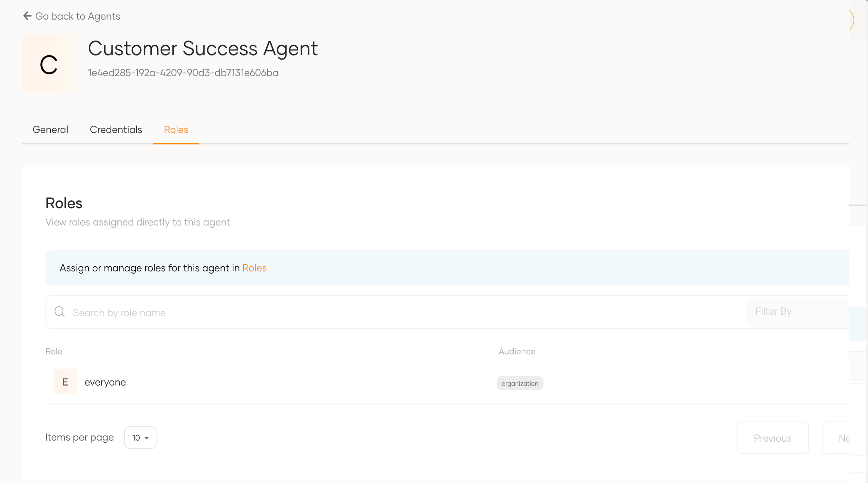Click the organization audience badge
The image size is (868, 483).
pos(520,383)
